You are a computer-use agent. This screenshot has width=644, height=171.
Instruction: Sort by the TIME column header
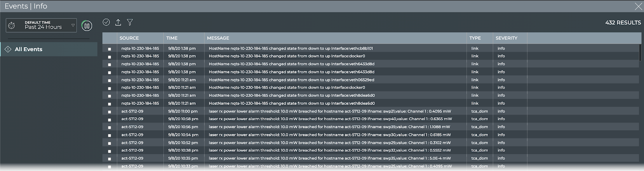tap(172, 38)
